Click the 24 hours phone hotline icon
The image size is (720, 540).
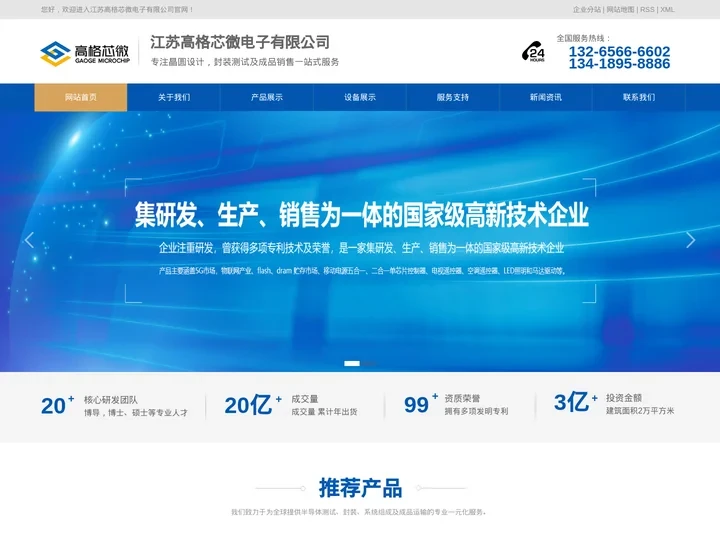[533, 51]
